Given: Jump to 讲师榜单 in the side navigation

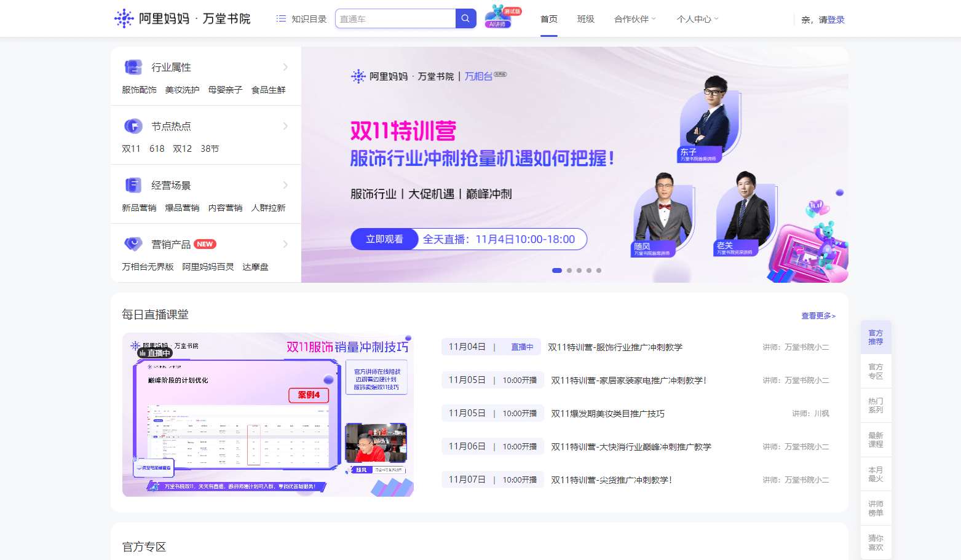Looking at the screenshot, I should pos(876,508).
